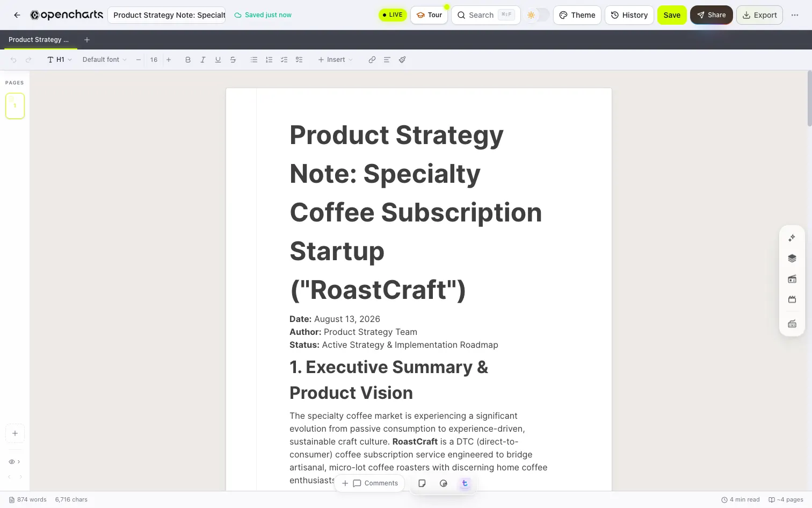
Task: Open the History panel
Action: point(629,15)
